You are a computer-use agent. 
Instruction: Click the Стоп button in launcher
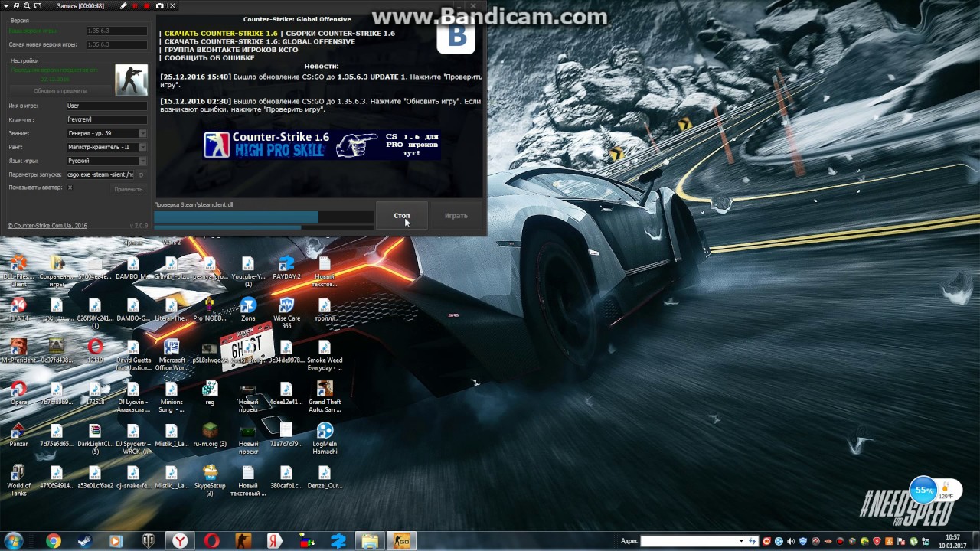(402, 216)
